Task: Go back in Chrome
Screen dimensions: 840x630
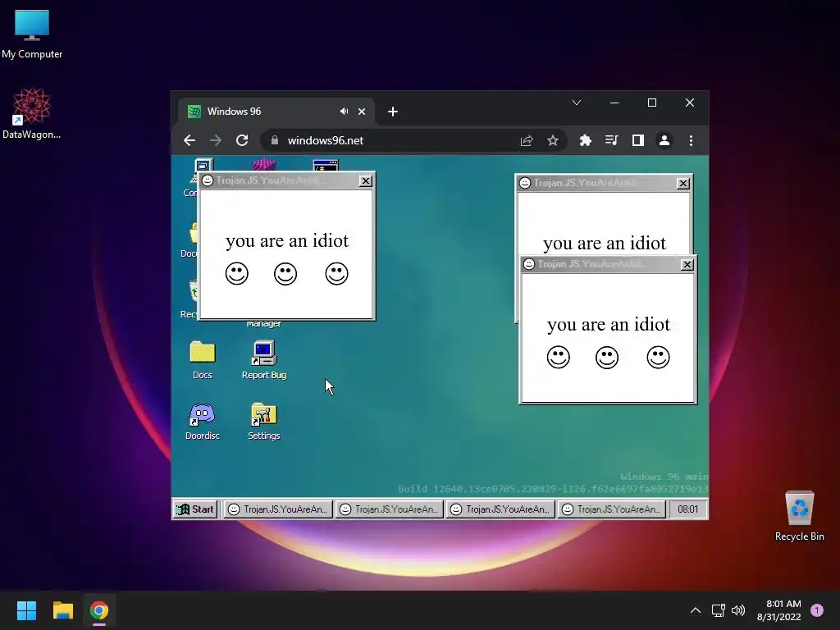Action: pyautogui.click(x=189, y=140)
